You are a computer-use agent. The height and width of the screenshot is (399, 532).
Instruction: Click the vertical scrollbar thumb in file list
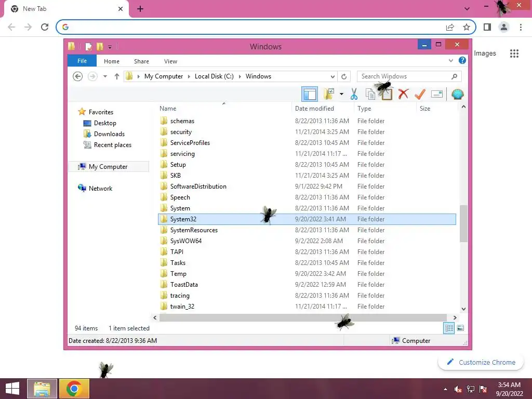(463, 224)
